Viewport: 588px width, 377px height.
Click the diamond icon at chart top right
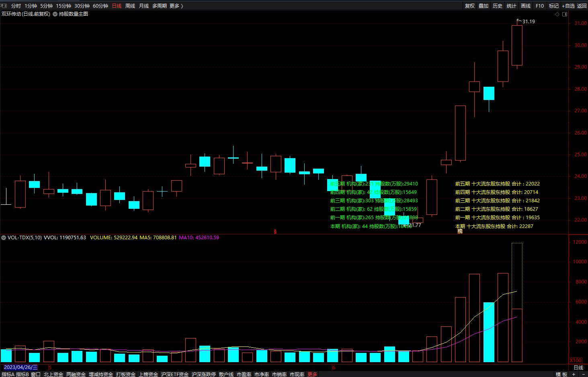tap(557, 14)
